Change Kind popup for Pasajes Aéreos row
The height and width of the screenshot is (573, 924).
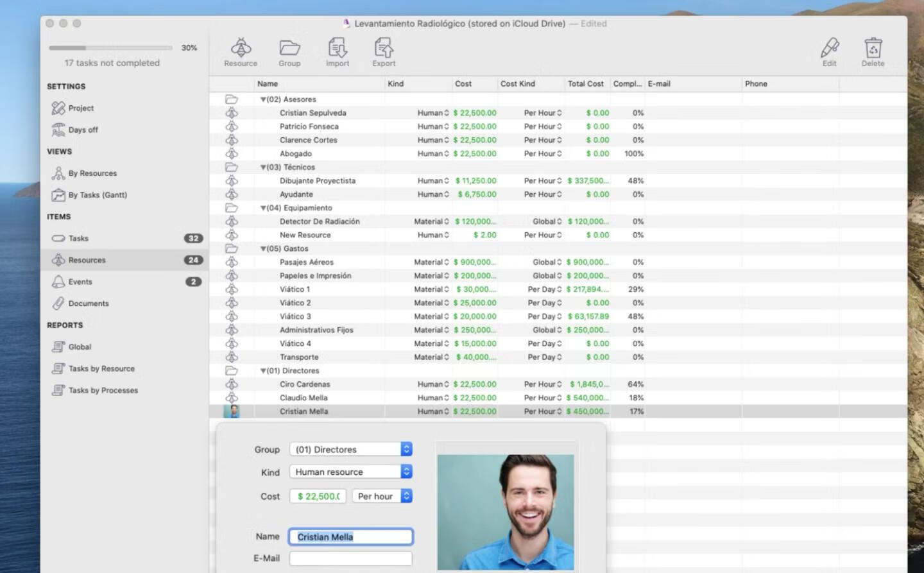[447, 262]
